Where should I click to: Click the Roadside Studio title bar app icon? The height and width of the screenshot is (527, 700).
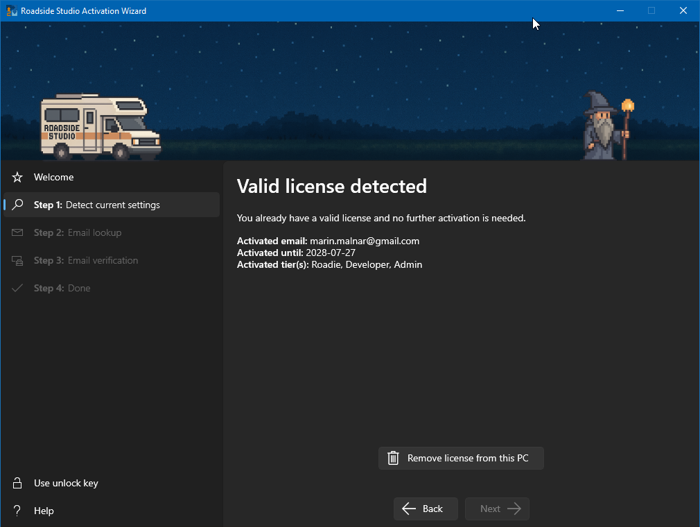(x=11, y=11)
